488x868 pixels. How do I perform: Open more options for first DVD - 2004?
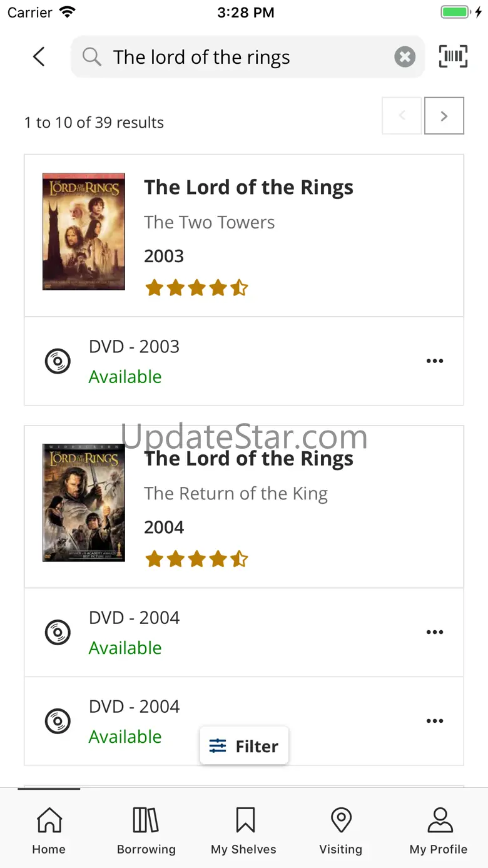coord(435,632)
